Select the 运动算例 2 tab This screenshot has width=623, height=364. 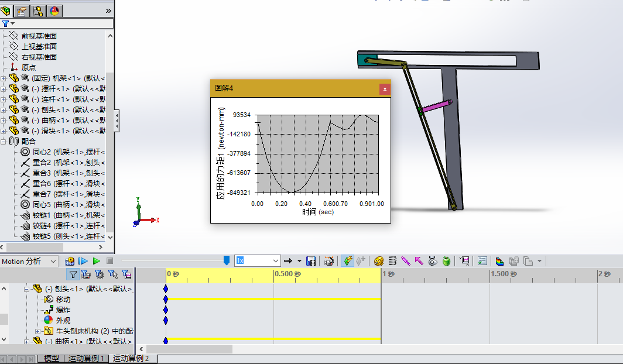pos(131,359)
